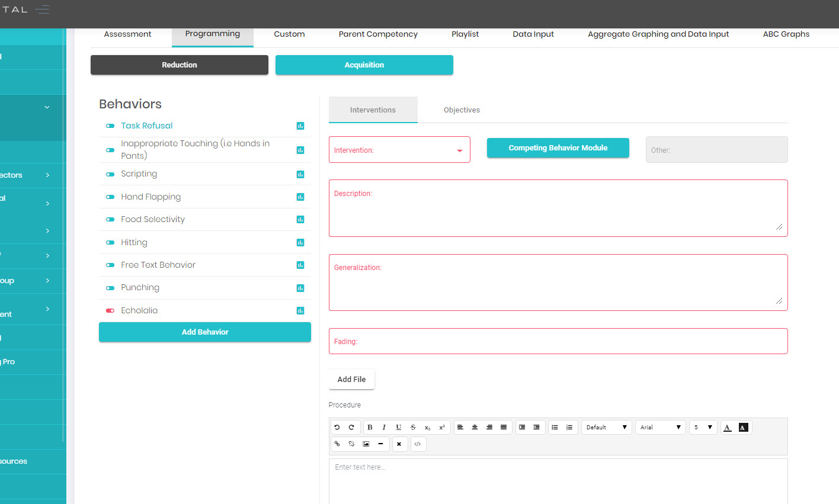Toggle HTML code view
Image resolution: width=839 pixels, height=504 pixels.
418,444
